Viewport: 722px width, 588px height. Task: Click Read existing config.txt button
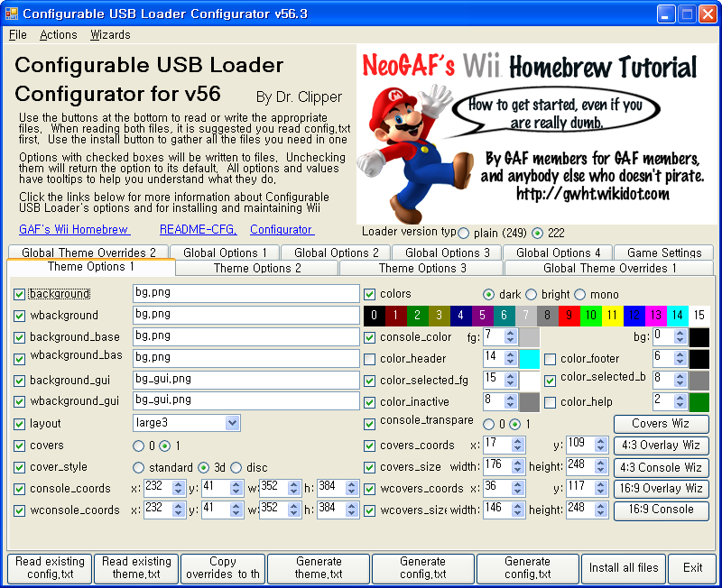coord(50,569)
